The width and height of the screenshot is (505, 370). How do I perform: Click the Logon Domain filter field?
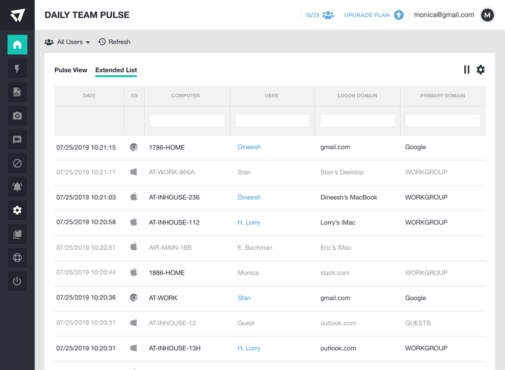pos(358,121)
